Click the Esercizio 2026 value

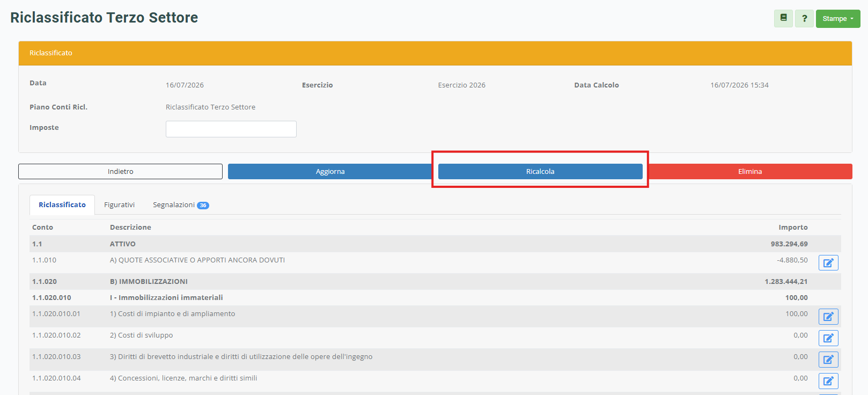pos(461,85)
